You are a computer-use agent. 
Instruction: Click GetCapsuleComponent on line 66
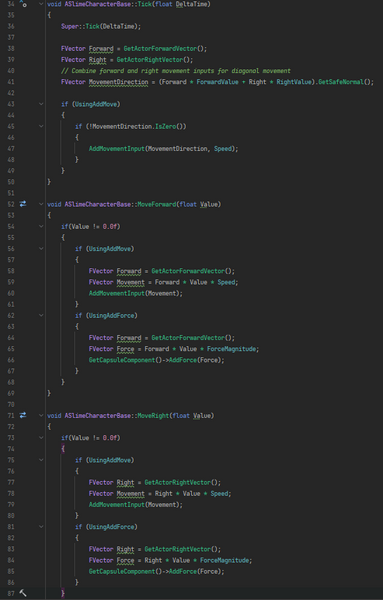click(x=122, y=360)
